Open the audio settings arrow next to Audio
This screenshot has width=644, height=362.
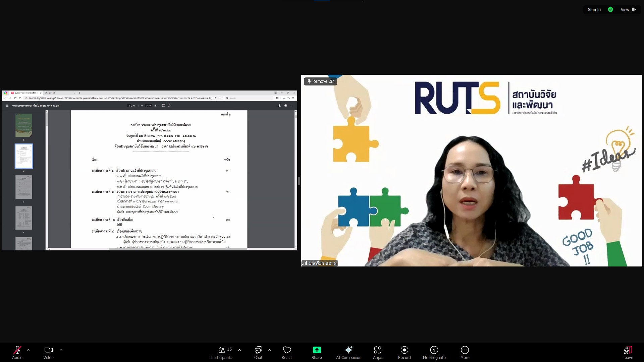(x=28, y=350)
